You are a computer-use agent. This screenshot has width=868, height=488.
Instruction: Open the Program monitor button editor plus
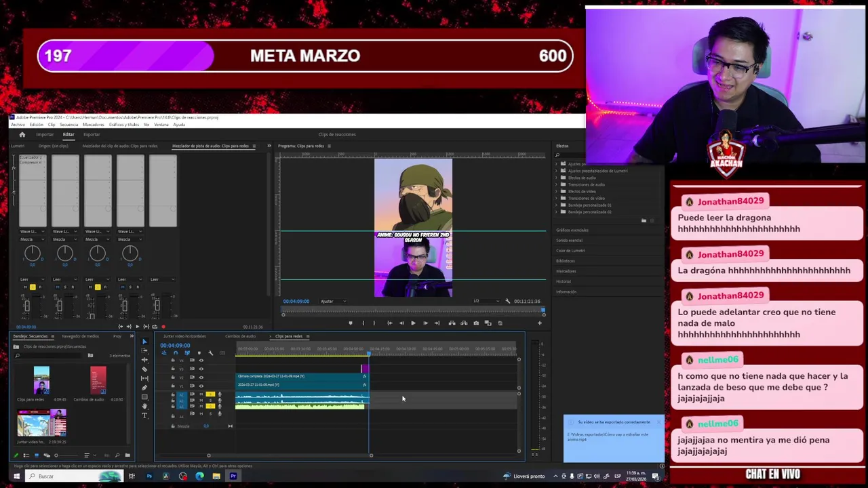click(540, 323)
